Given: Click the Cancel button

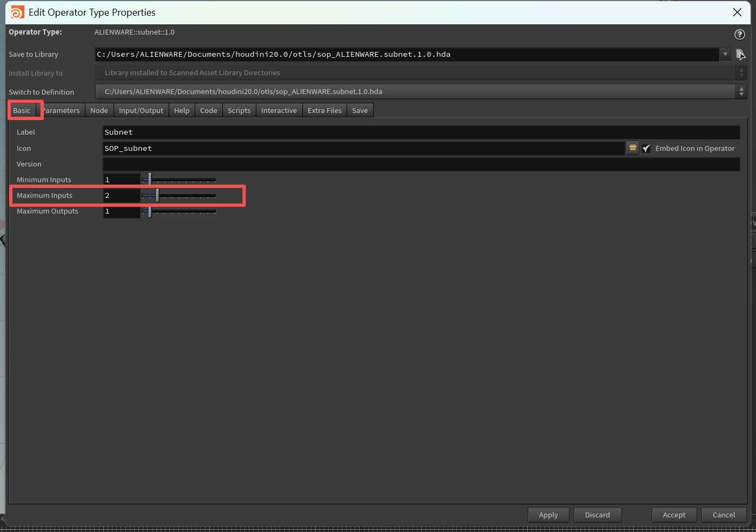Looking at the screenshot, I should [724, 515].
